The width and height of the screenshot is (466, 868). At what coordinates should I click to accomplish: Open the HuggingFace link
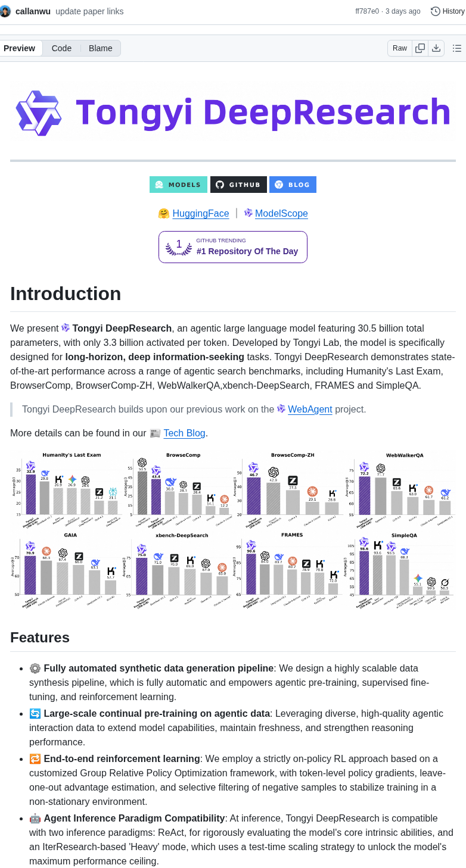200,213
